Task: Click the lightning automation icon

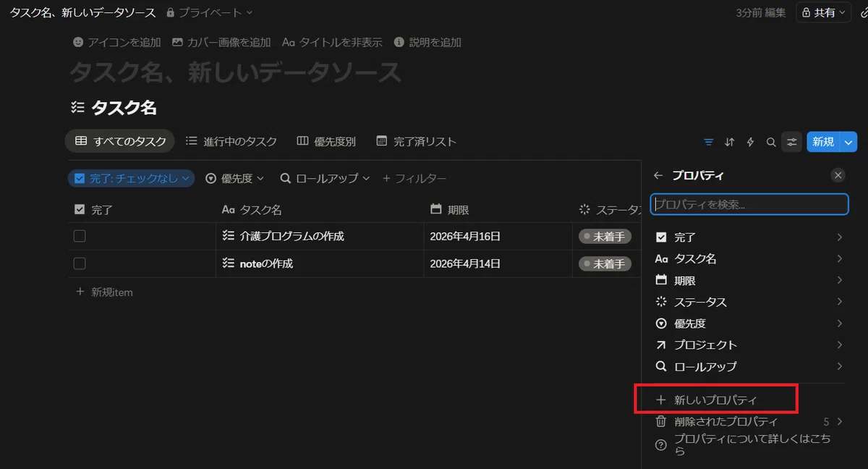Action: click(x=750, y=142)
